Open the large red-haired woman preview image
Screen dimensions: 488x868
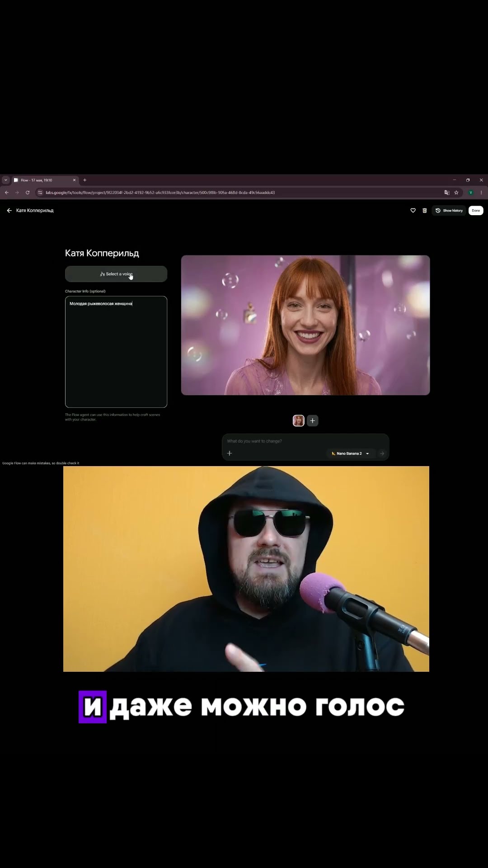305,325
